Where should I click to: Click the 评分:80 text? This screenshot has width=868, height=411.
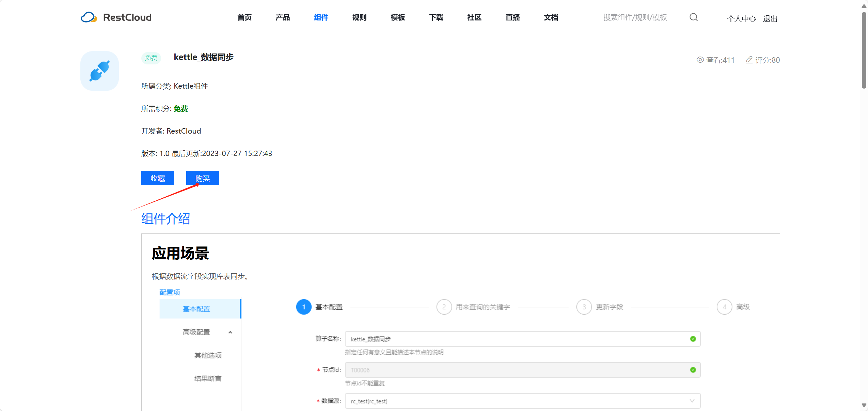coord(768,60)
